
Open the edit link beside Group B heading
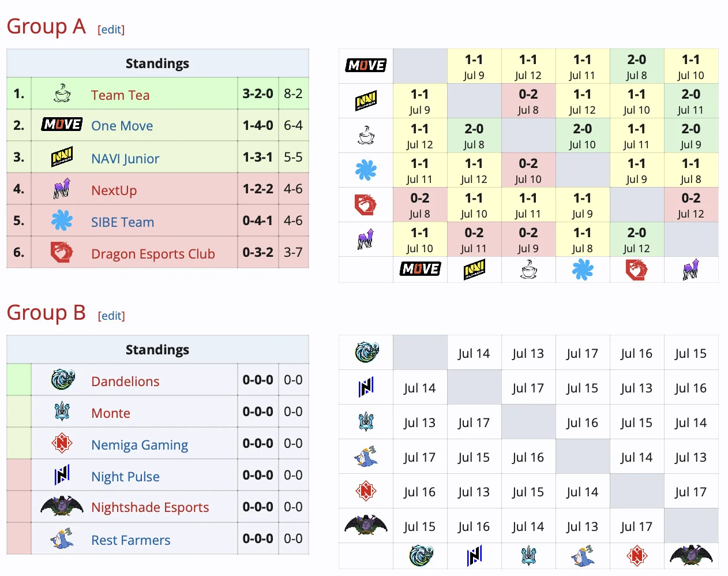tap(111, 316)
